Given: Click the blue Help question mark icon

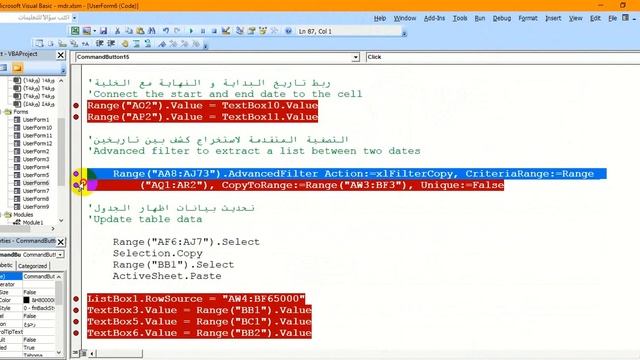Looking at the screenshot, I should (x=288, y=31).
